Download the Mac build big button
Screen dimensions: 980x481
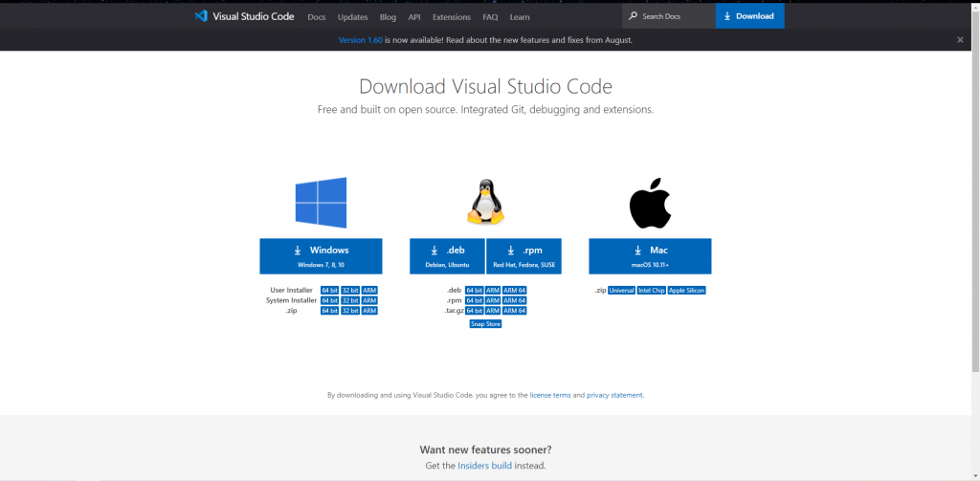(650, 256)
